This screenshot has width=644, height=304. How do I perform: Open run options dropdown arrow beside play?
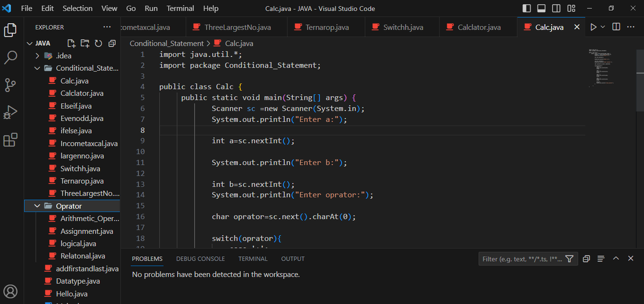[603, 27]
